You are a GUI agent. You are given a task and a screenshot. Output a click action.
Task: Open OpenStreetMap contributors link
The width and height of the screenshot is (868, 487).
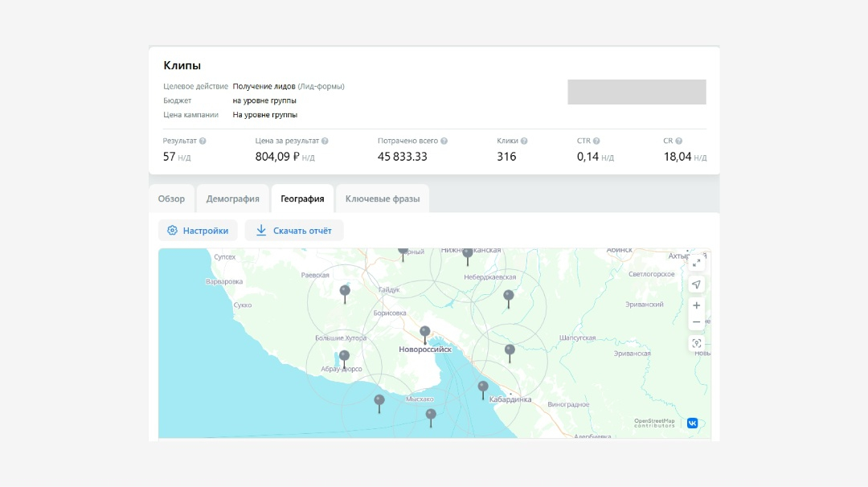point(654,423)
